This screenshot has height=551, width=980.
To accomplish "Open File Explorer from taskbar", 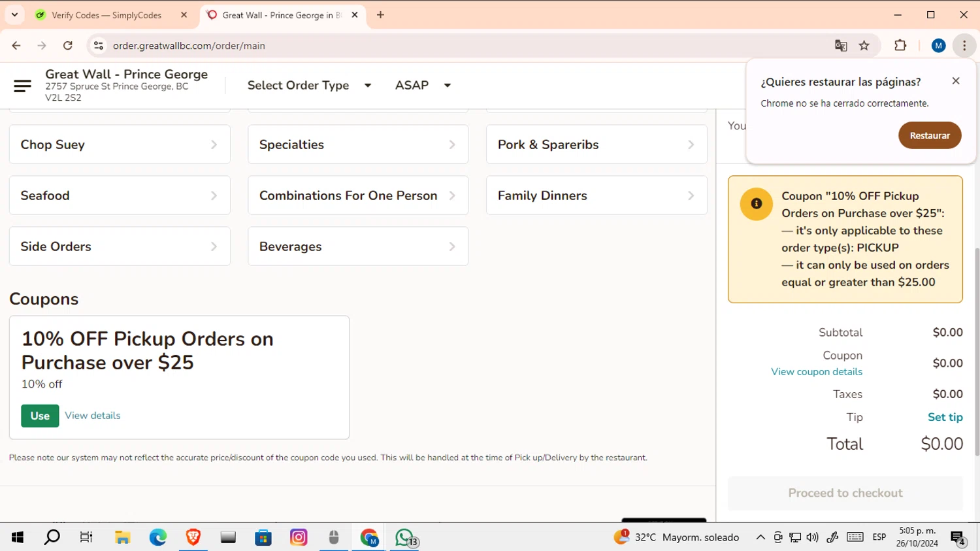I will [122, 537].
